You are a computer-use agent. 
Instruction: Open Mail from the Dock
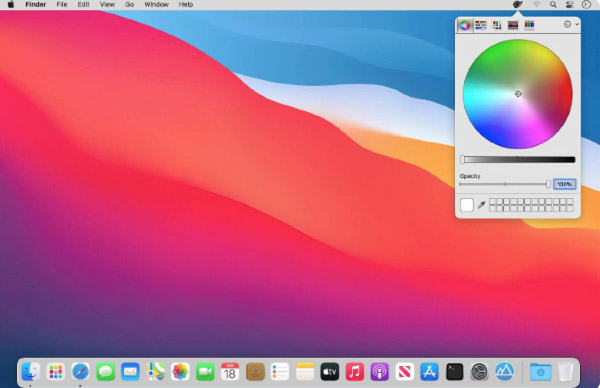pos(130,372)
